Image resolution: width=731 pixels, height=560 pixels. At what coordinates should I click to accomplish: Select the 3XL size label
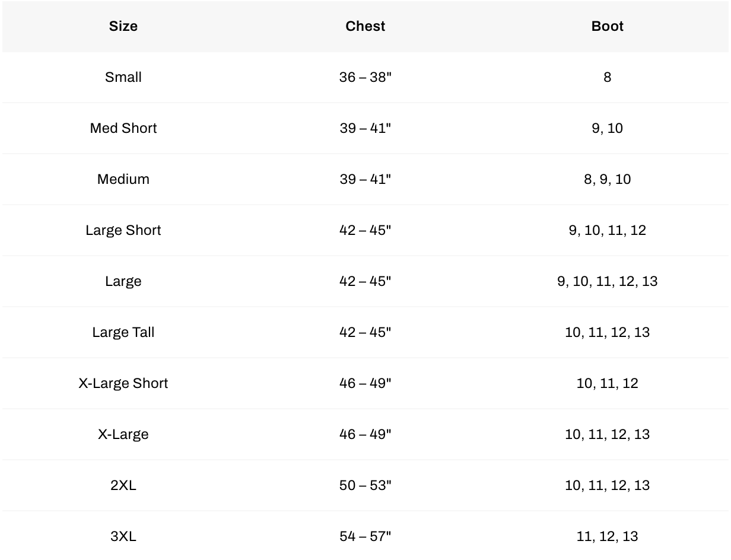point(123,536)
